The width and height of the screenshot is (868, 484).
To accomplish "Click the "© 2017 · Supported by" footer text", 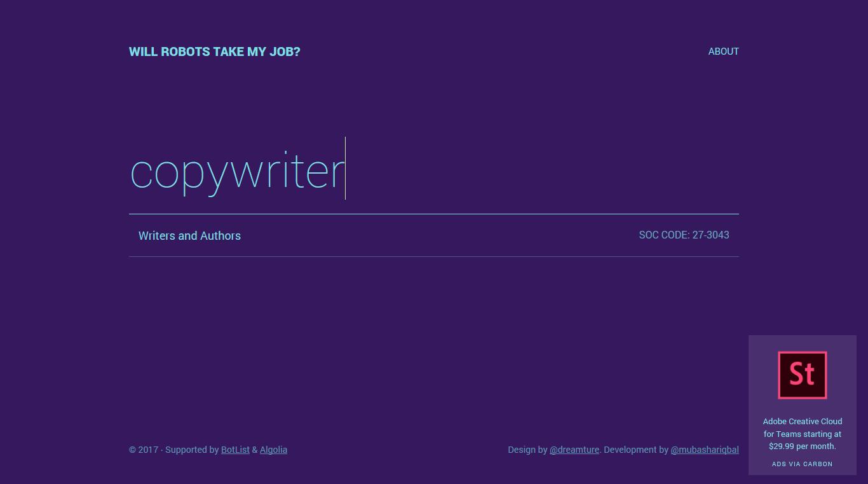I will 173,450.
